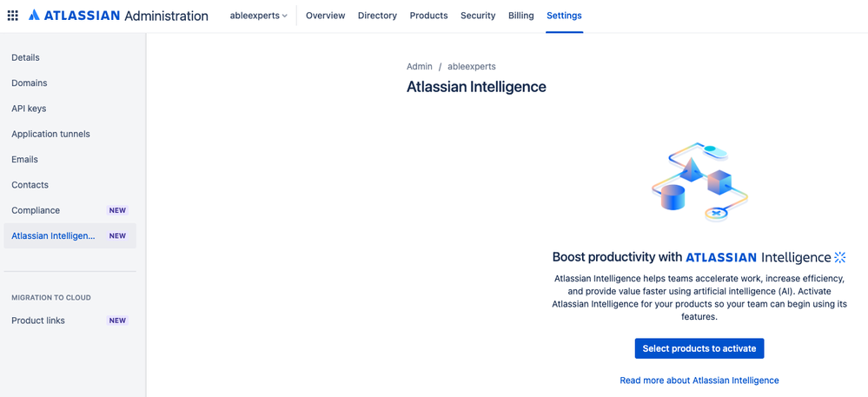Open the app switcher grid icon

coord(12,16)
